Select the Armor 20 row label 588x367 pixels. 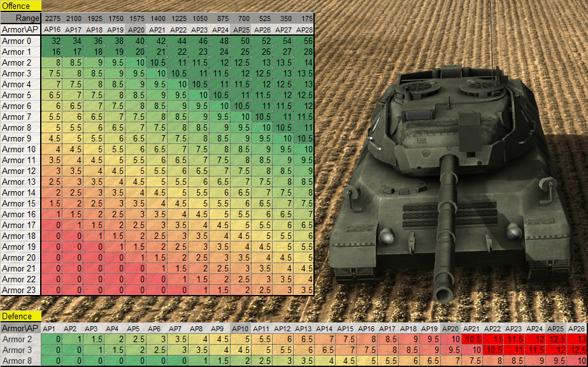click(20, 257)
